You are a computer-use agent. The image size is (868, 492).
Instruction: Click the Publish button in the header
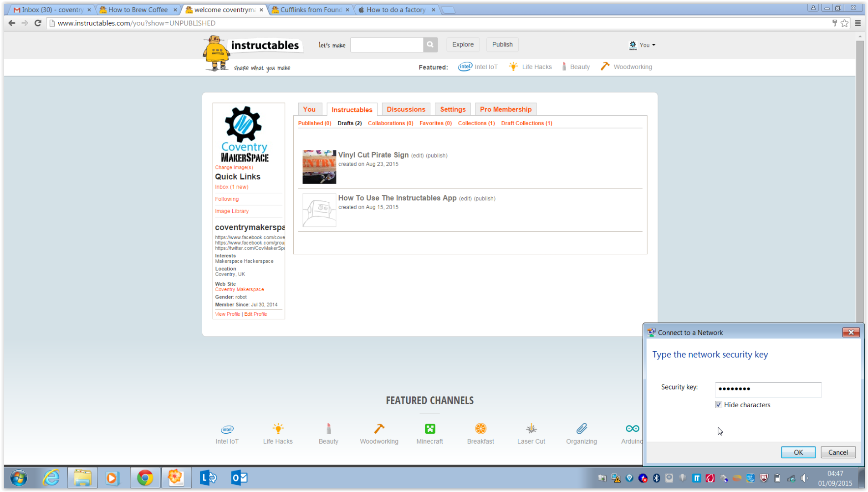click(x=502, y=44)
